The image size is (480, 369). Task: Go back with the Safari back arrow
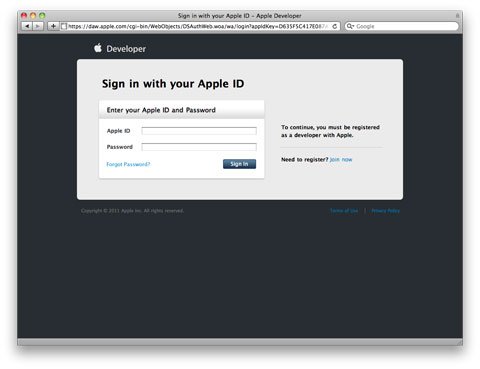point(27,26)
